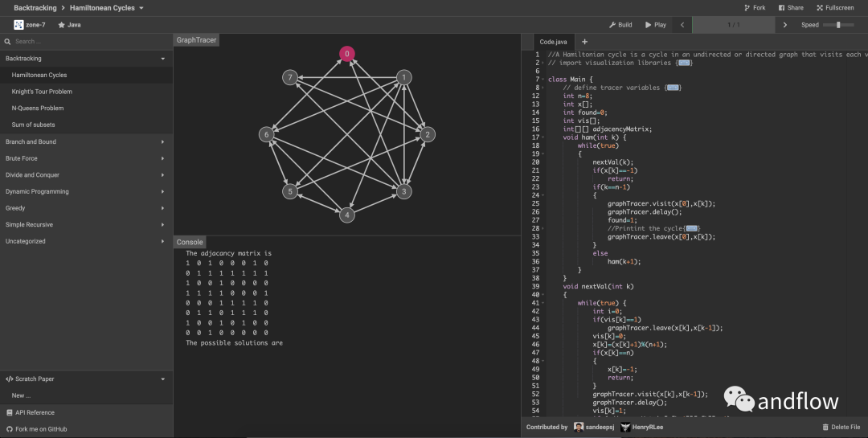Click the Fork button in top bar
This screenshot has height=438, width=868.
click(x=754, y=8)
